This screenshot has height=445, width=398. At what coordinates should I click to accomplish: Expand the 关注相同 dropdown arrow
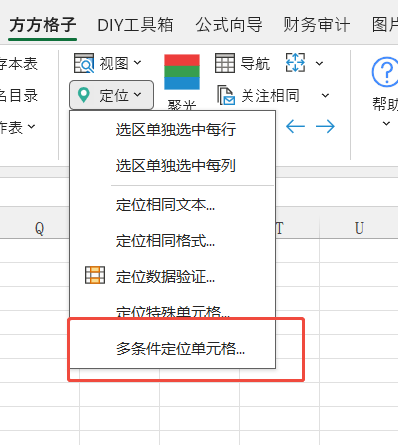pos(325,96)
